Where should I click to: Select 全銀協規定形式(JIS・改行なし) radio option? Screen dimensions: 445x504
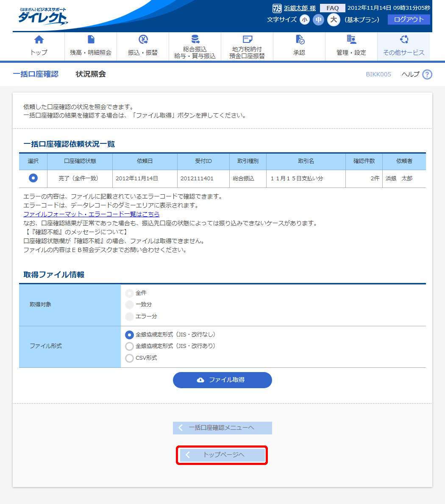pyautogui.click(x=129, y=335)
